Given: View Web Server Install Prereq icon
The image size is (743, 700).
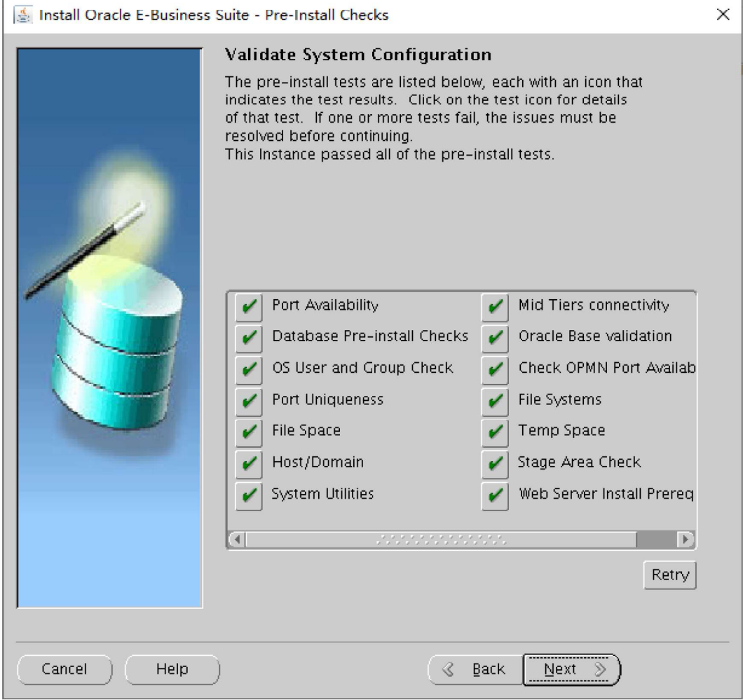Looking at the screenshot, I should pos(495,496).
